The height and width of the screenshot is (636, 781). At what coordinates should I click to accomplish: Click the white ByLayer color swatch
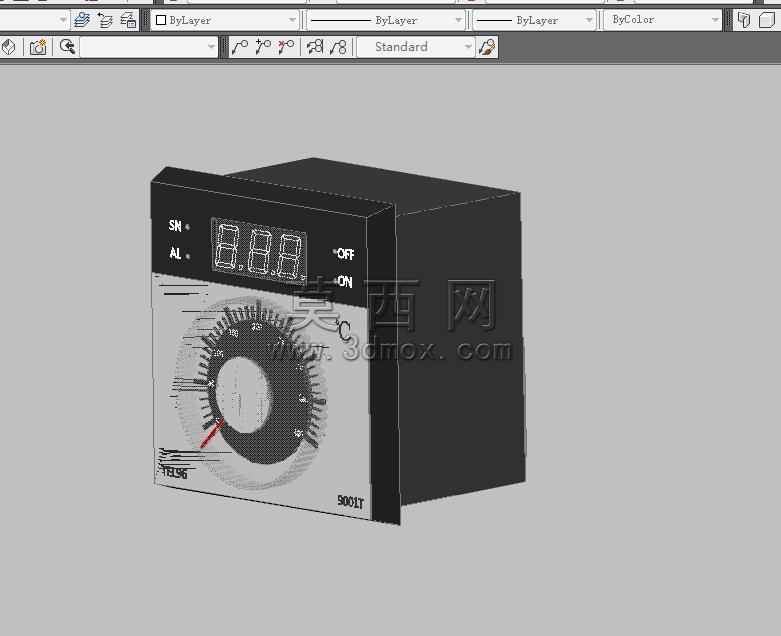(x=161, y=20)
